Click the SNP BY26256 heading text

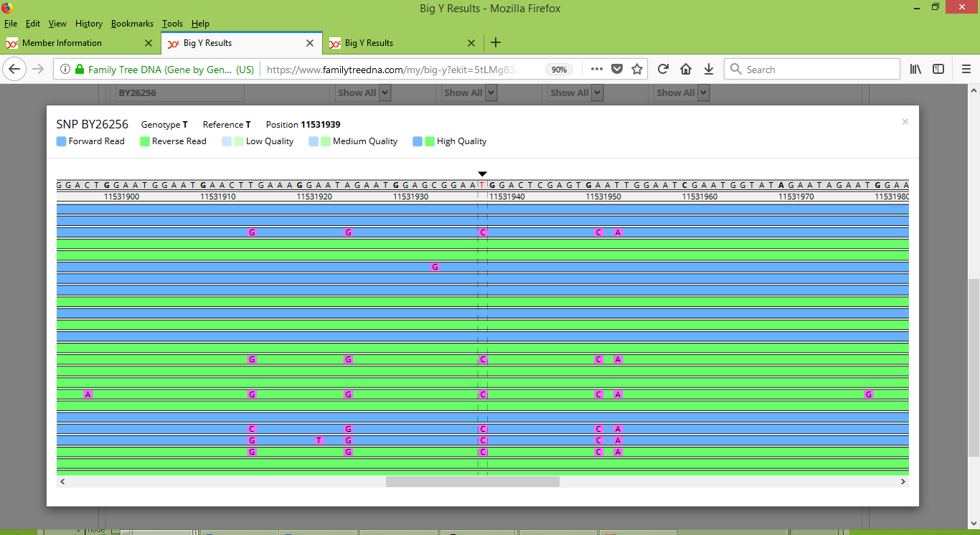coord(92,124)
